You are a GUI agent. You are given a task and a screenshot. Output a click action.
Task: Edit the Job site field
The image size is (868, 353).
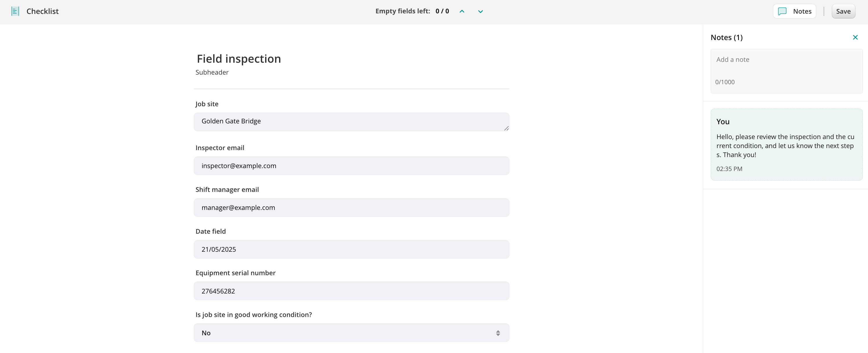point(351,122)
